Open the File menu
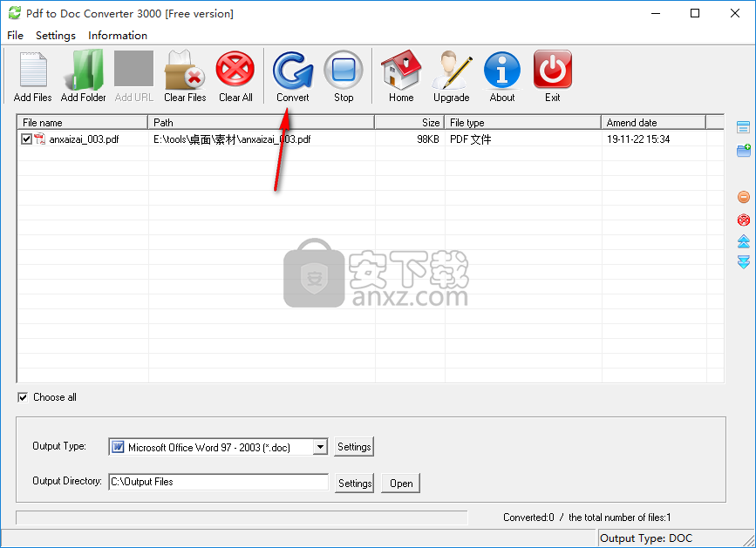This screenshot has height=548, width=756. tap(15, 36)
